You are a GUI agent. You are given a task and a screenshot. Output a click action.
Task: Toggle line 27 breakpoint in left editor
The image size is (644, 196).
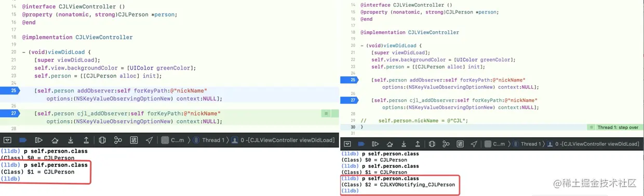point(9,113)
